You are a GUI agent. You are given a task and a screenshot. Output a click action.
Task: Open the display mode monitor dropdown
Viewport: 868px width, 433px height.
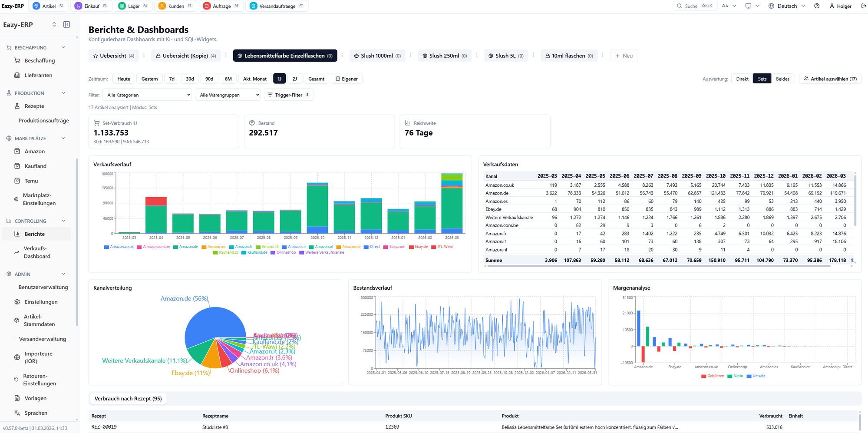752,6
